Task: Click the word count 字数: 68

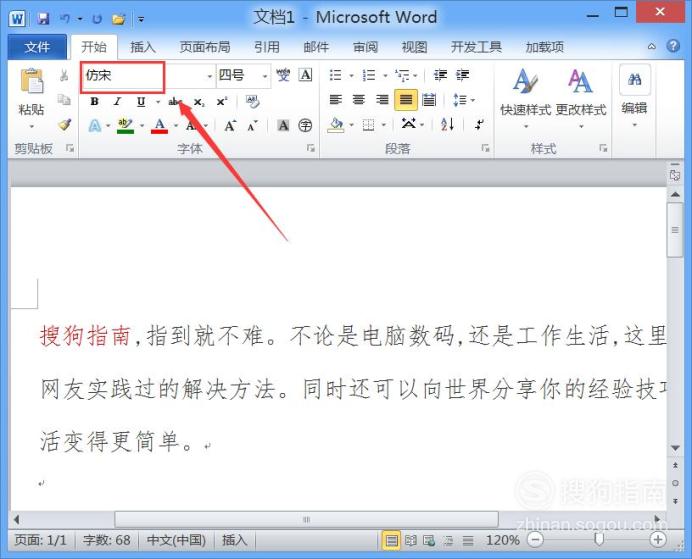Action: pos(106,540)
